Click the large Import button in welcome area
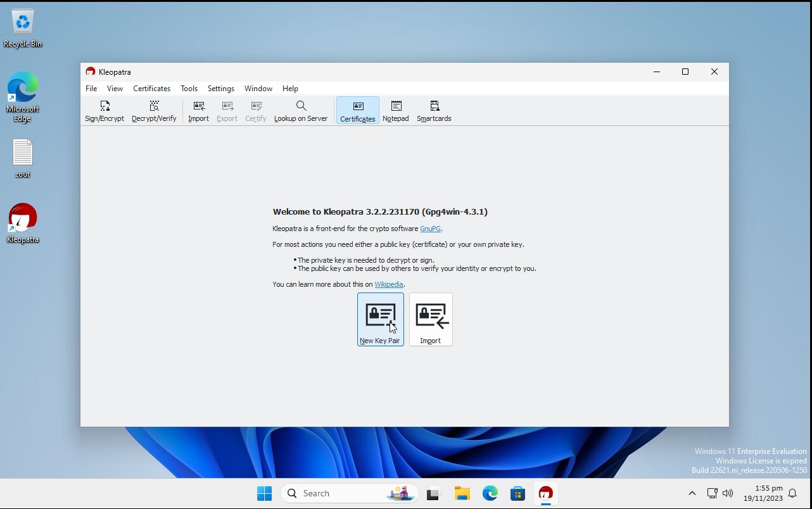 click(431, 320)
